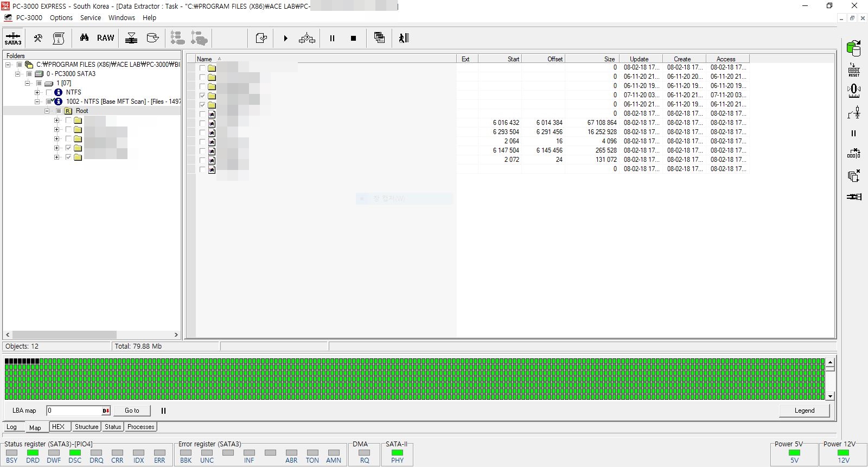Image resolution: width=868 pixels, height=467 pixels.
Task: Click the flowchart settings icon
Action: [307, 38]
